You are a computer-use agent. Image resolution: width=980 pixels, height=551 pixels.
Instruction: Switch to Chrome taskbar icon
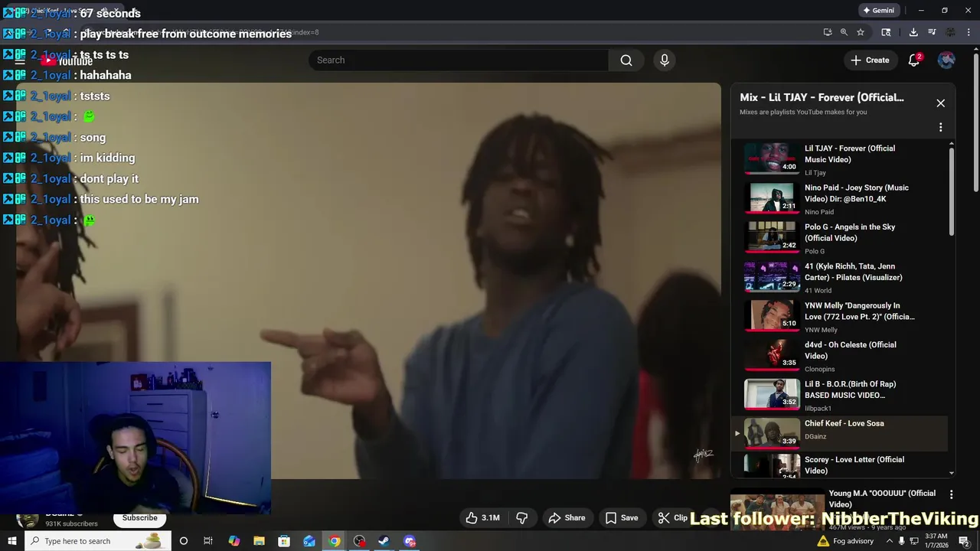(x=335, y=541)
